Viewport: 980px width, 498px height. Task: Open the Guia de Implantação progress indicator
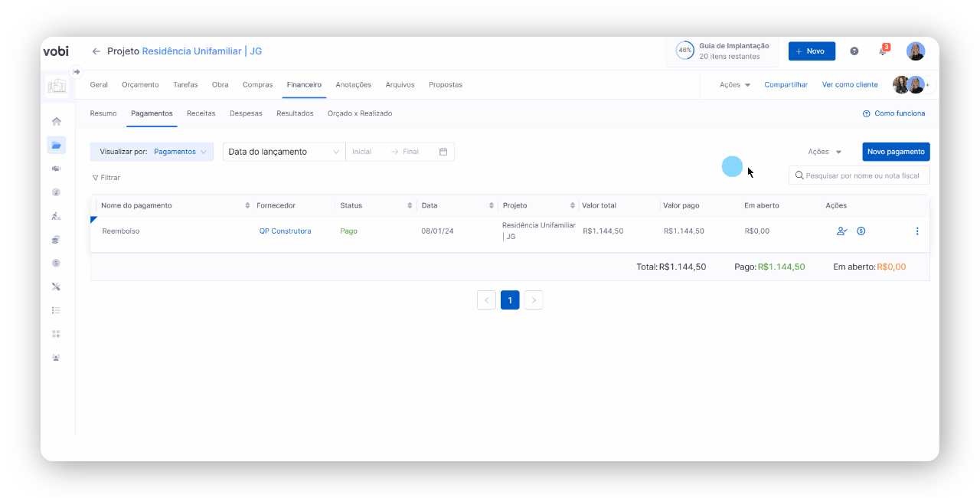(723, 51)
